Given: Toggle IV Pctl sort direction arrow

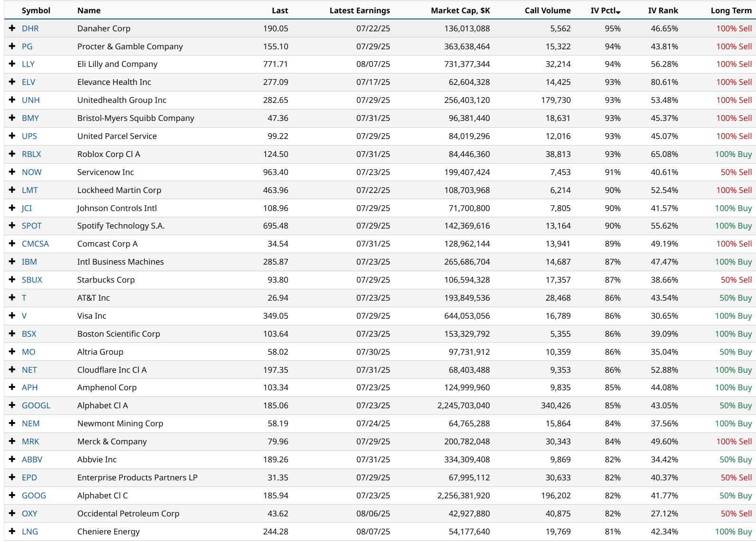Looking at the screenshot, I should coord(618,12).
